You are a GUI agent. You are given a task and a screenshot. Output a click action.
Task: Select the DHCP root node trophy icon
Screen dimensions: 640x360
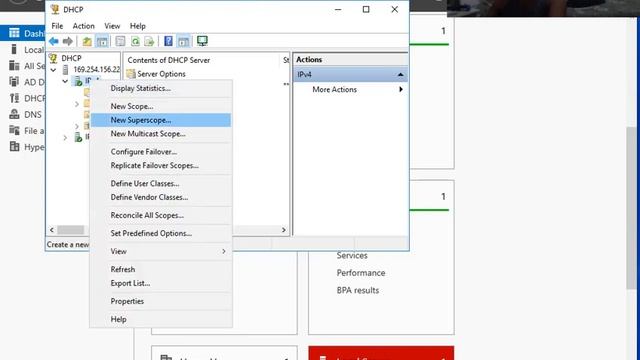click(53, 58)
